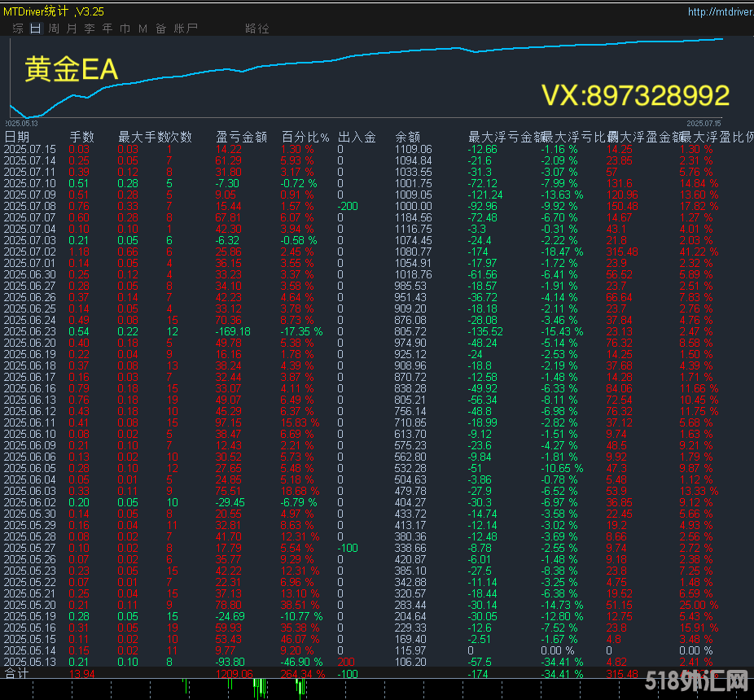Image resolution: width=754 pixels, height=700 pixels.
Task: Select the 年 yearly tab
Action: click(x=107, y=28)
